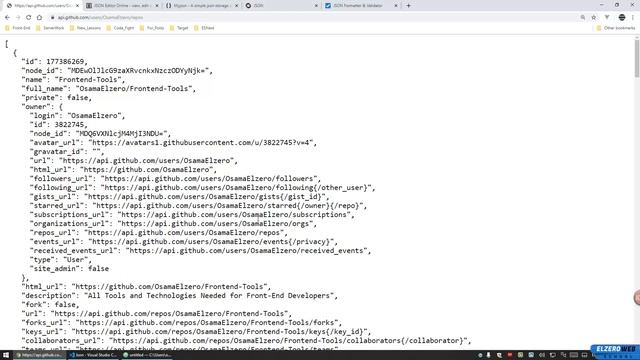Click the repos_url line
Screen dimensions: 640x360
click(x=159, y=232)
